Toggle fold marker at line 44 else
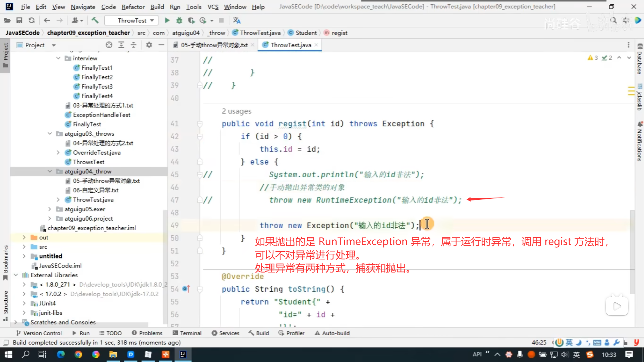The height and width of the screenshot is (362, 644). pyautogui.click(x=200, y=162)
